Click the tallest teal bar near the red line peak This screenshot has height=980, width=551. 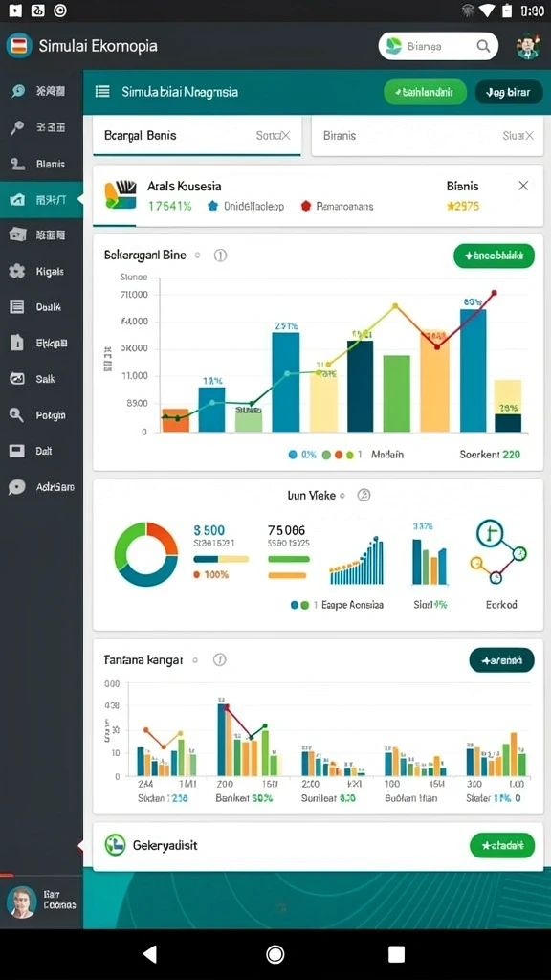point(473,370)
